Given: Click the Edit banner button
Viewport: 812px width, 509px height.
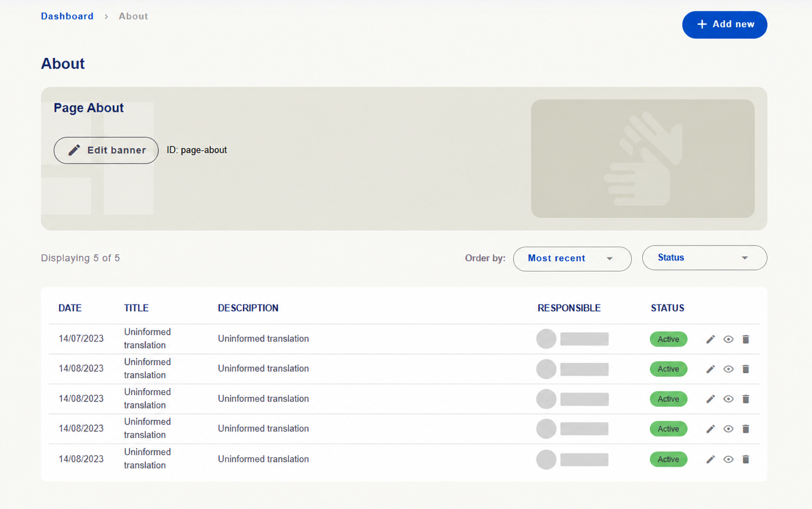Looking at the screenshot, I should 106,150.
